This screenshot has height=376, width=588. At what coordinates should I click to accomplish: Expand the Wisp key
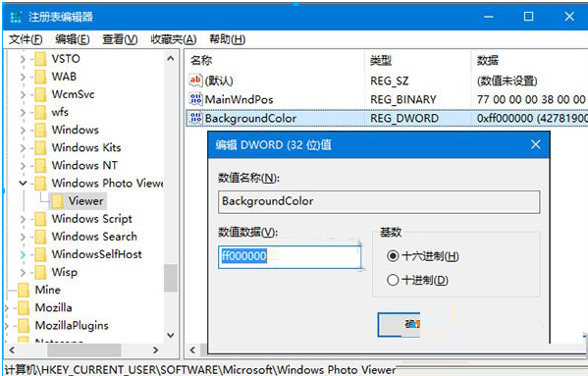click(23, 273)
